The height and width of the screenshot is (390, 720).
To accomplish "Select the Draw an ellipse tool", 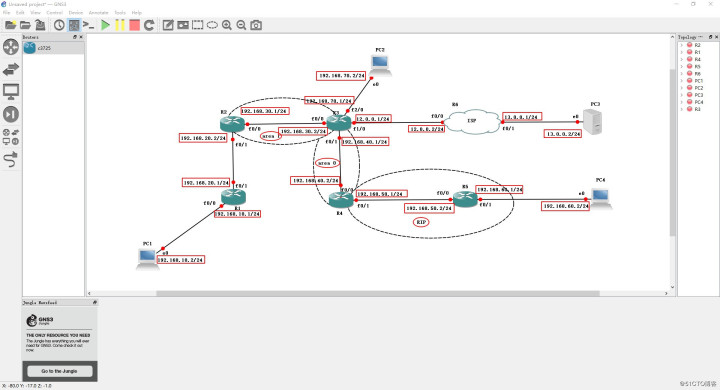I will tap(212, 25).
